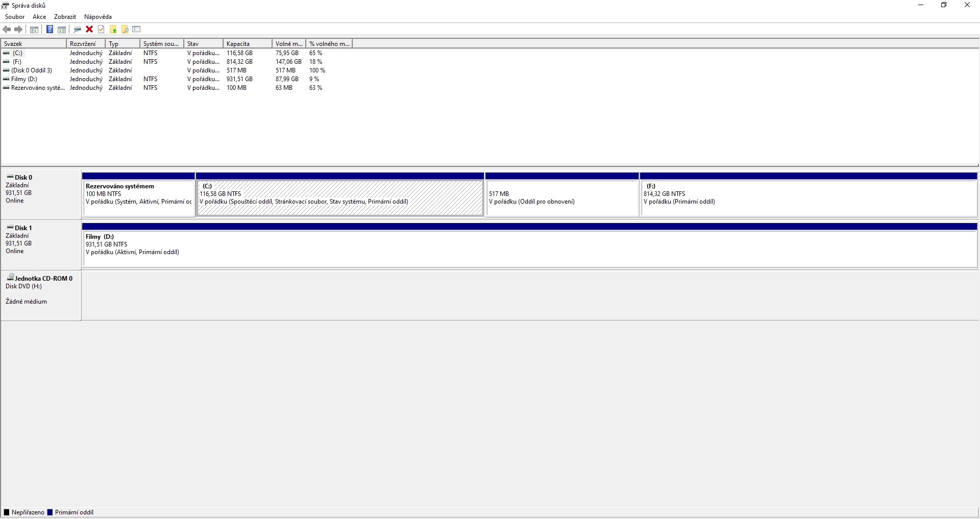Open the Nápověda menu
Screen dimensions: 980x519
pyautogui.click(x=98, y=17)
